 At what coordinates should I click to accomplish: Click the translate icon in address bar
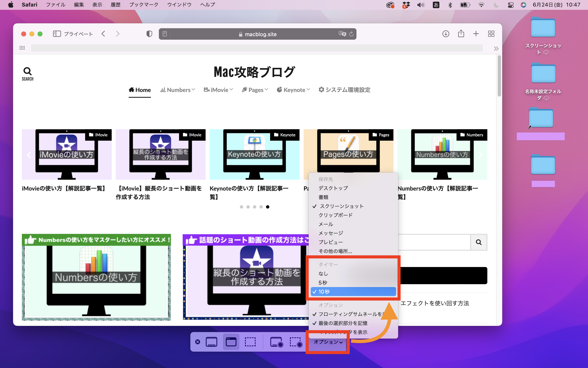[x=342, y=34]
